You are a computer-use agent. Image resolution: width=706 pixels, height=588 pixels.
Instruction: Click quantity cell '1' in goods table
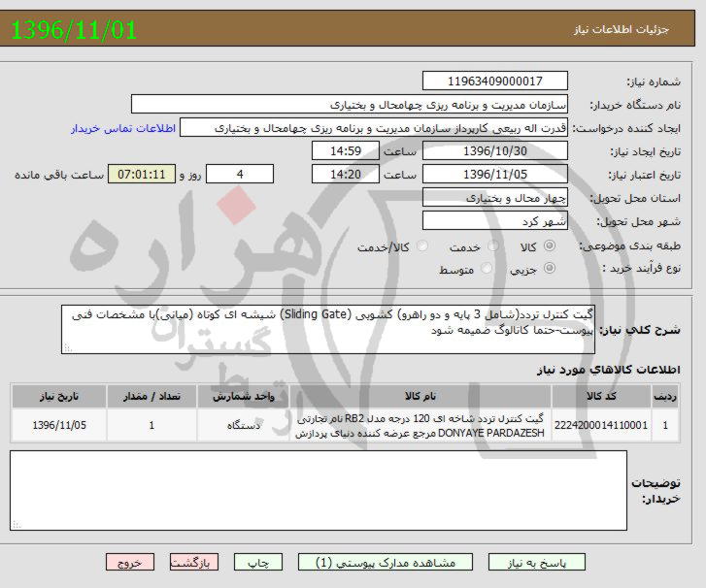(151, 425)
